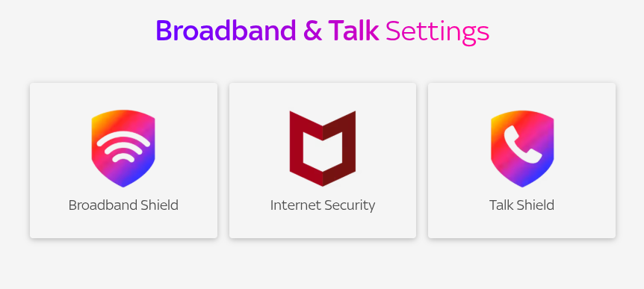
Task: Click the bottom tip of the phone shield
Action: click(x=522, y=184)
